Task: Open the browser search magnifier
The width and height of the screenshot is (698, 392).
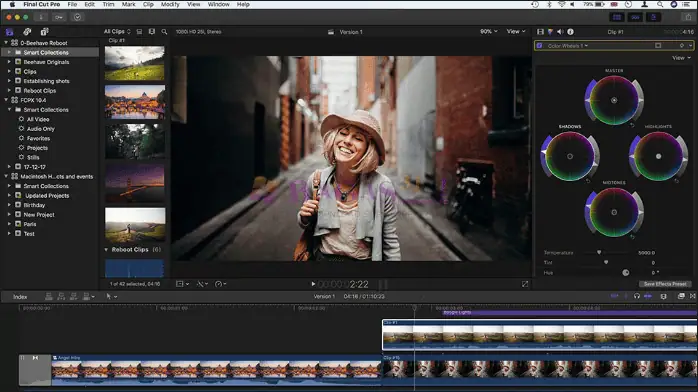Action: (164, 32)
